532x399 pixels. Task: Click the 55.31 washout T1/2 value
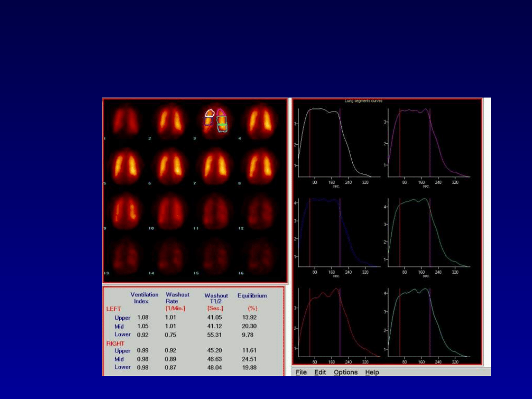click(x=215, y=334)
